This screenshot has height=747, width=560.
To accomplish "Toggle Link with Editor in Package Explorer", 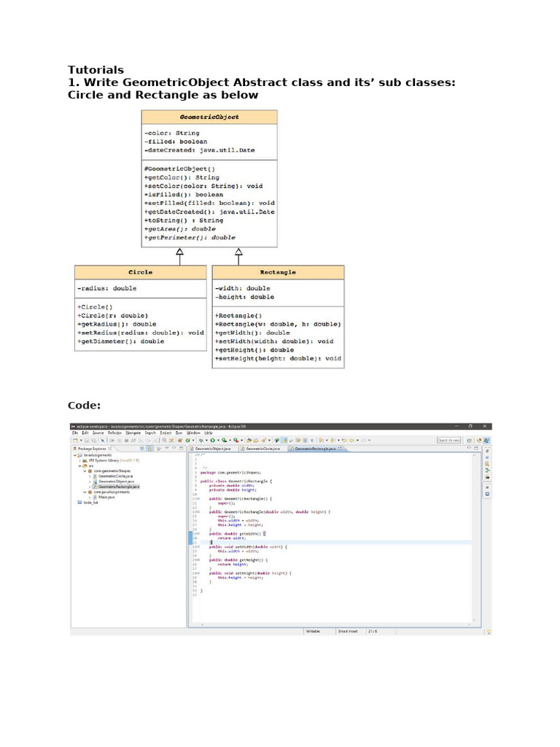I will point(149,449).
